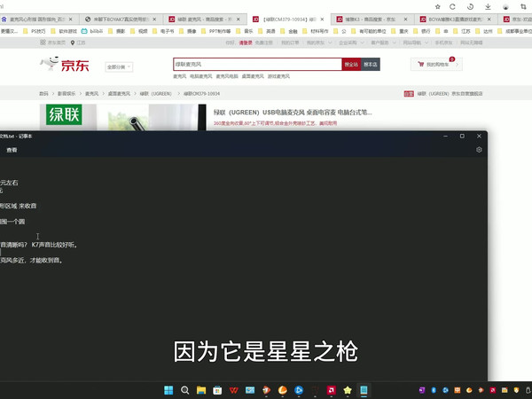
Task: Click the purple OneNote tray icon
Action: [x=422, y=390]
